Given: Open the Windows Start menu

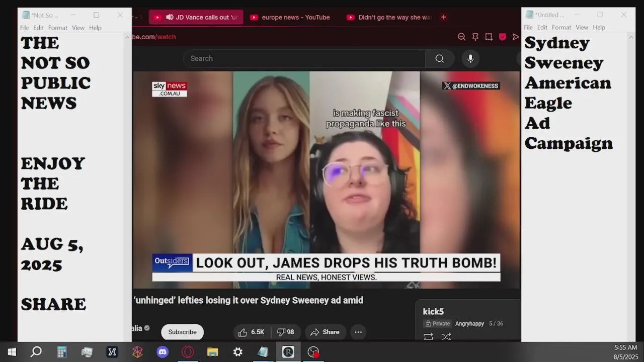Looking at the screenshot, I should pos(12,352).
